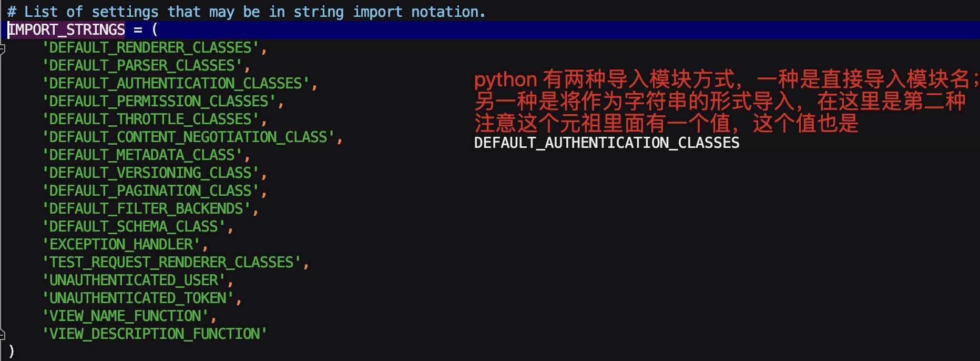
Task: Click 'DEFAULT_THROTTLE_CLASSES' line
Action: [151, 119]
